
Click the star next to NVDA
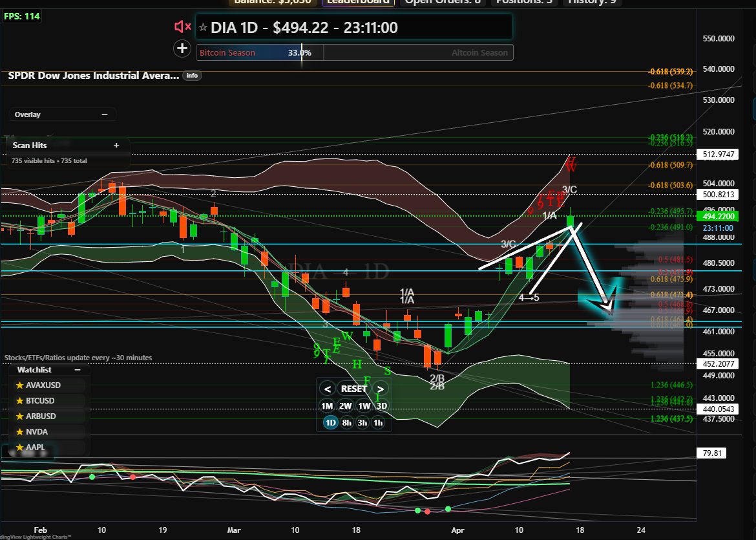[19, 431]
